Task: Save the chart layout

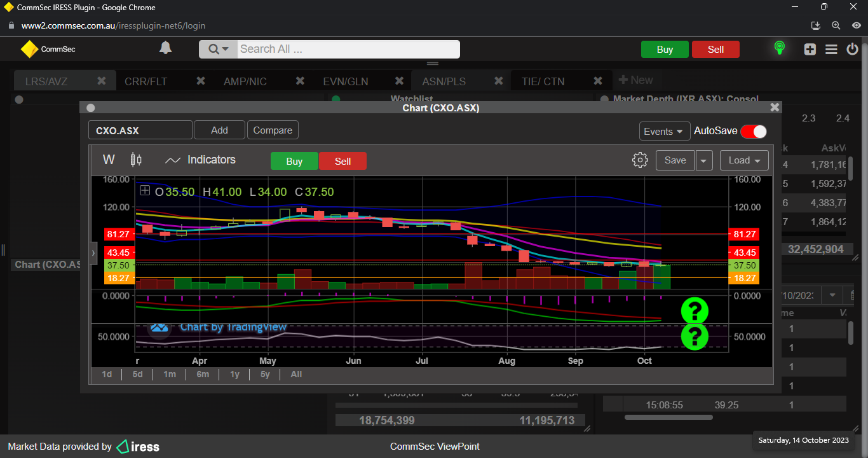Action: [x=675, y=160]
